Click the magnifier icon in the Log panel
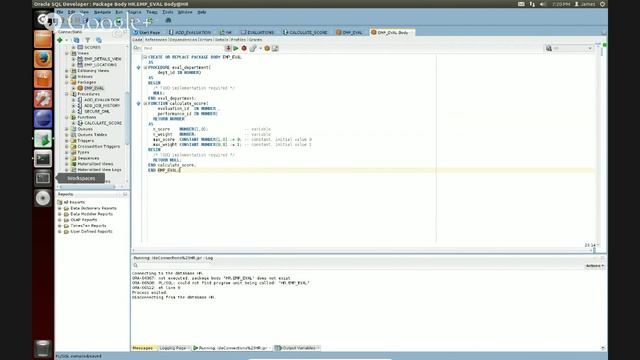The height and width of the screenshot is (360, 640). [x=136, y=265]
